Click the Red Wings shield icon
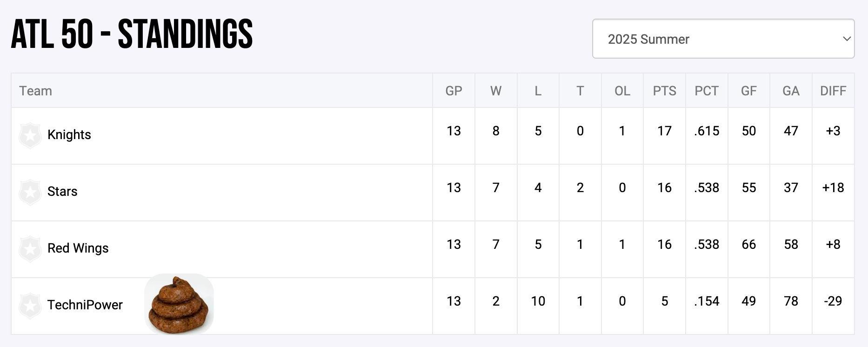Viewport: 868px width, 347px height. click(x=30, y=249)
